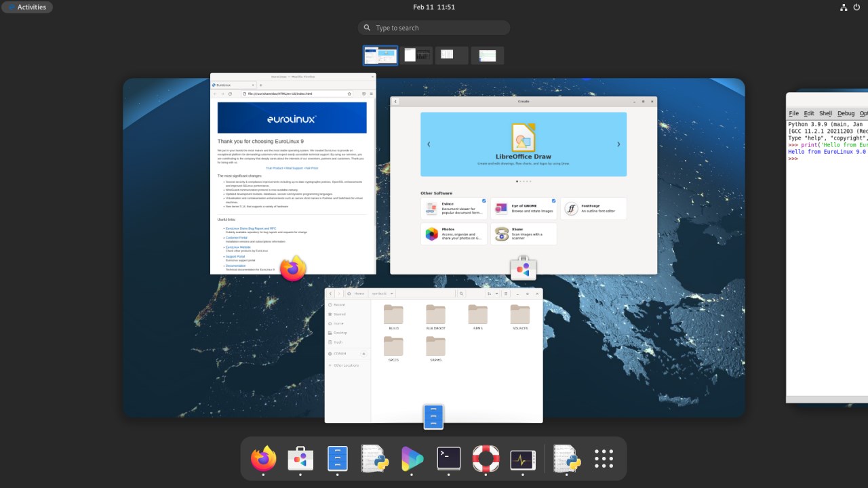Image resolution: width=868 pixels, height=488 pixels.
Task: Click the Software bag badge on the Create window
Action: (523, 268)
